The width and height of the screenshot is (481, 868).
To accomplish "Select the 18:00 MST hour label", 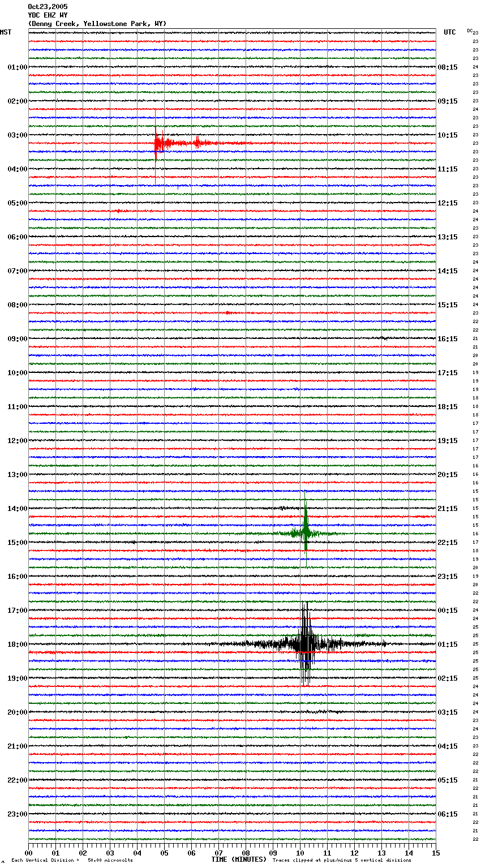I will (18, 644).
